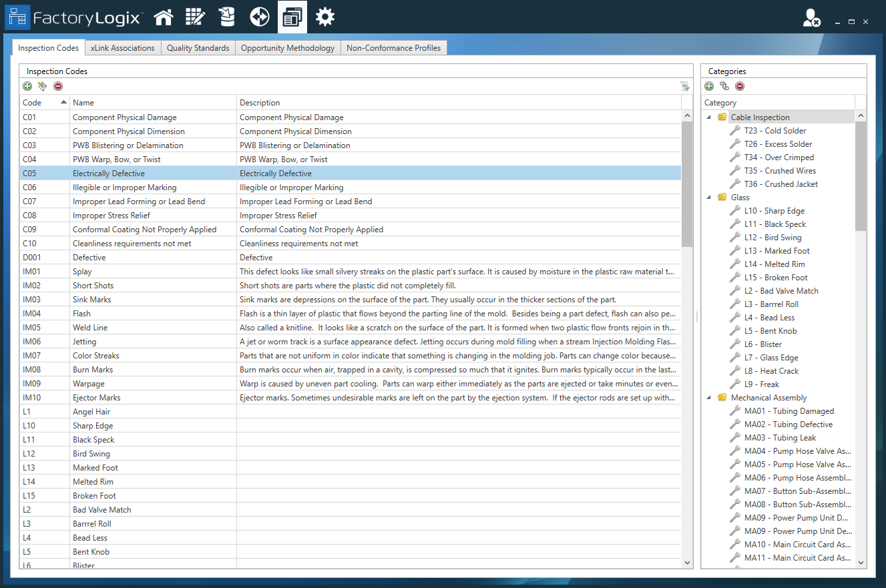The image size is (886, 588).
Task: Remove inspection code using the red minus icon
Action: coord(57,85)
